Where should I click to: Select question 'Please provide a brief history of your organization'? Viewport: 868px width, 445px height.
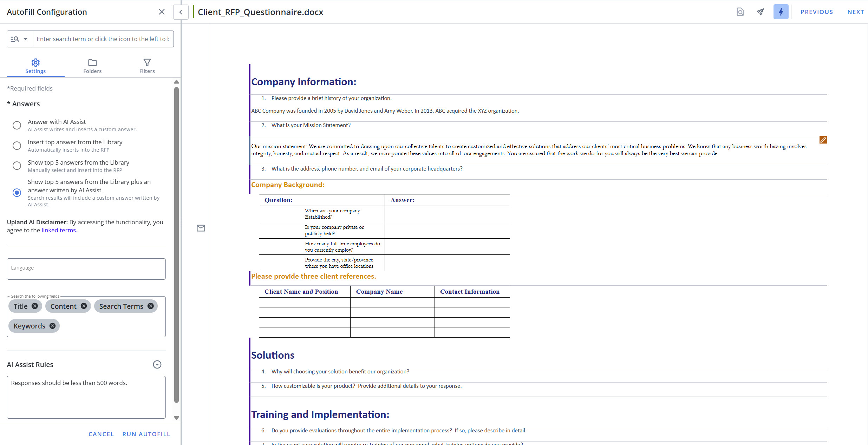[x=331, y=98]
